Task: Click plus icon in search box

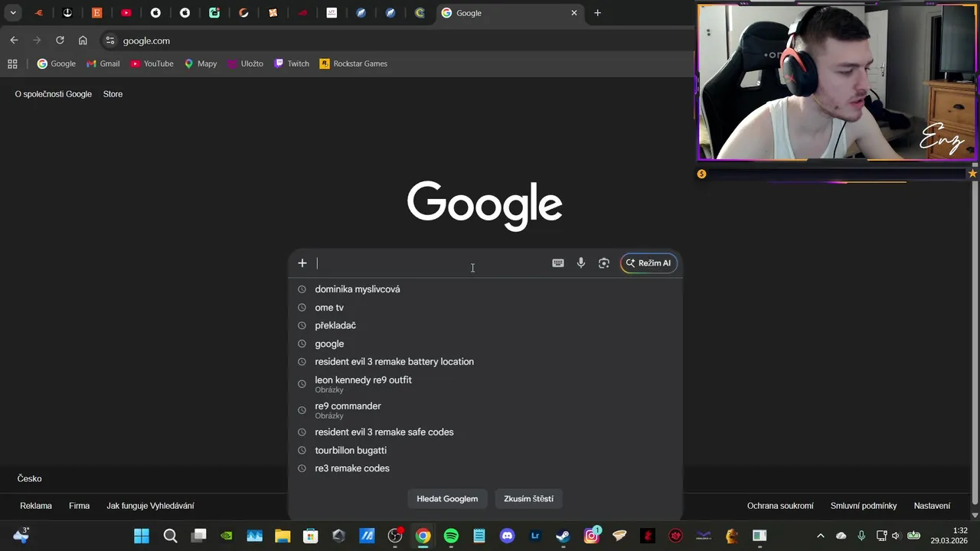Action: point(302,263)
